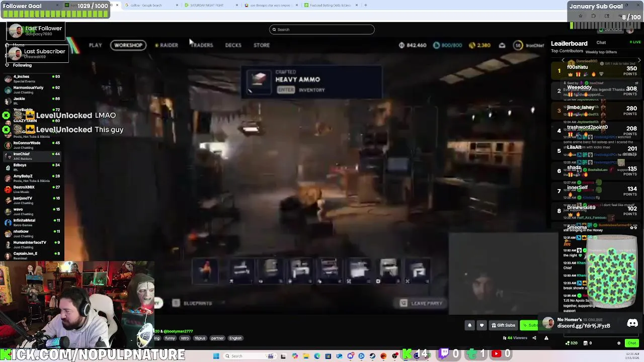Open the chat shop icon

pos(586,343)
